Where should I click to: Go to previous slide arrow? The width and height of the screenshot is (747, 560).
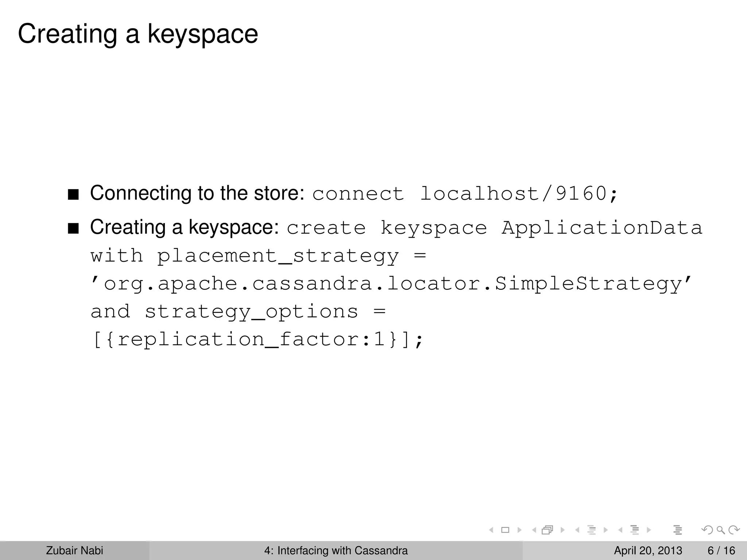[491, 530]
